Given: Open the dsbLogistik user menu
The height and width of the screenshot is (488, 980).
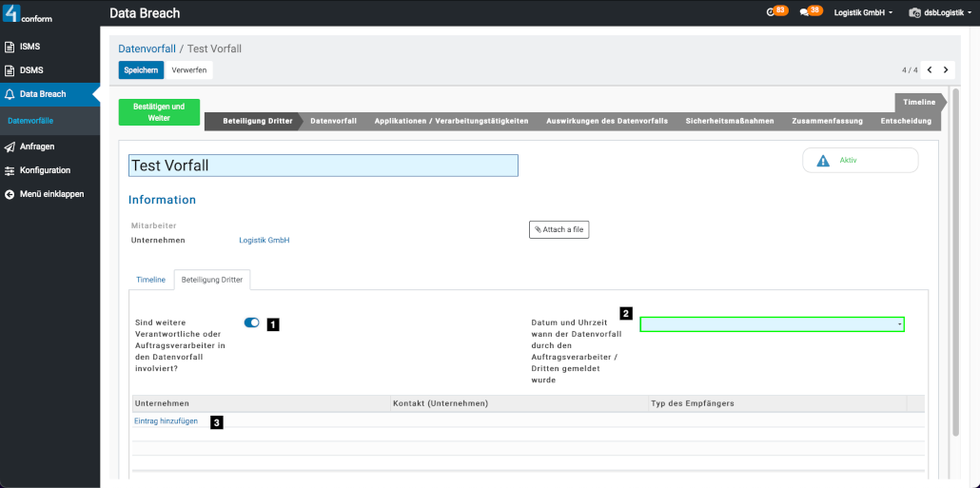Looking at the screenshot, I should point(940,13).
